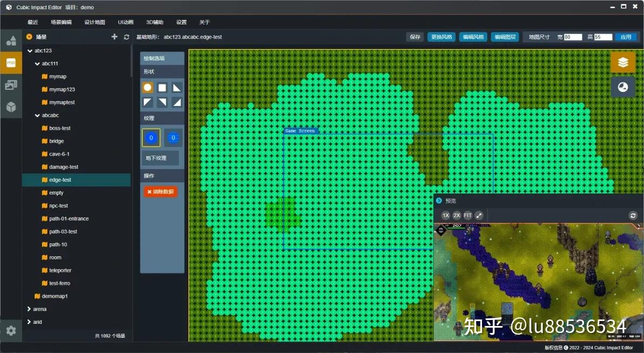Viewport: 644px width, 353px height.
Task: Select the top-left triangle shape
Action: 148,102
